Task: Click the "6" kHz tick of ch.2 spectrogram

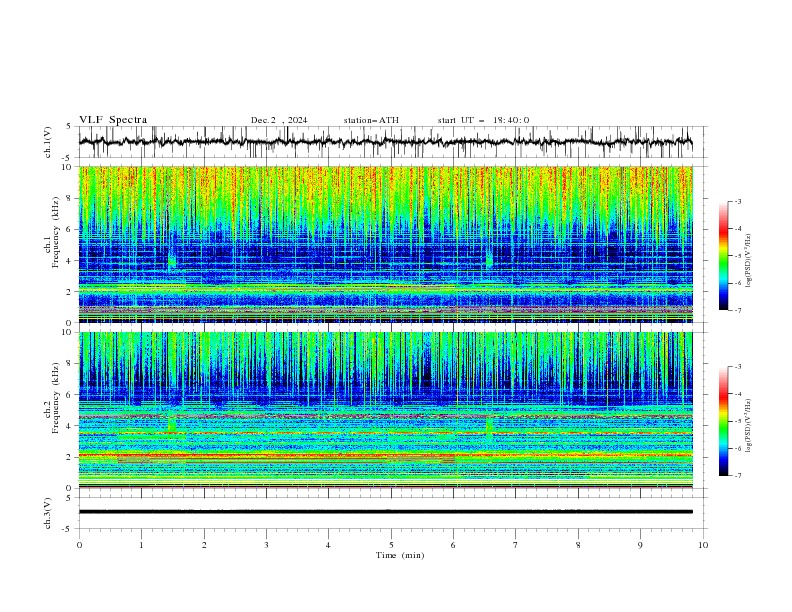Action: [x=71, y=395]
